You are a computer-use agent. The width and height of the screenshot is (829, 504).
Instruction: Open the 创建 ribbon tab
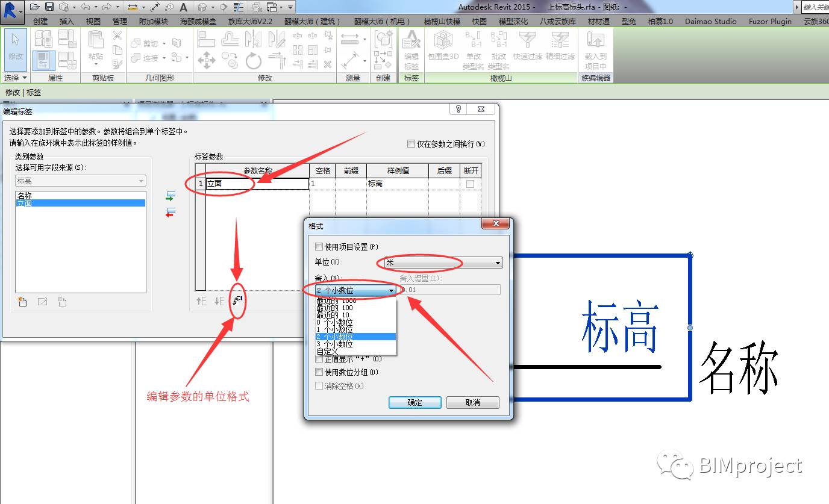point(40,21)
